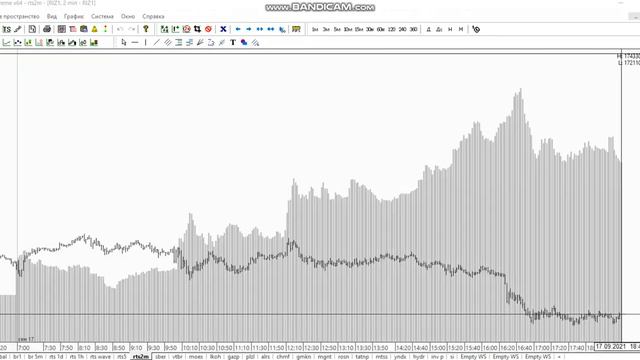Click the new document icon
The image size is (640, 360).
point(32,29)
